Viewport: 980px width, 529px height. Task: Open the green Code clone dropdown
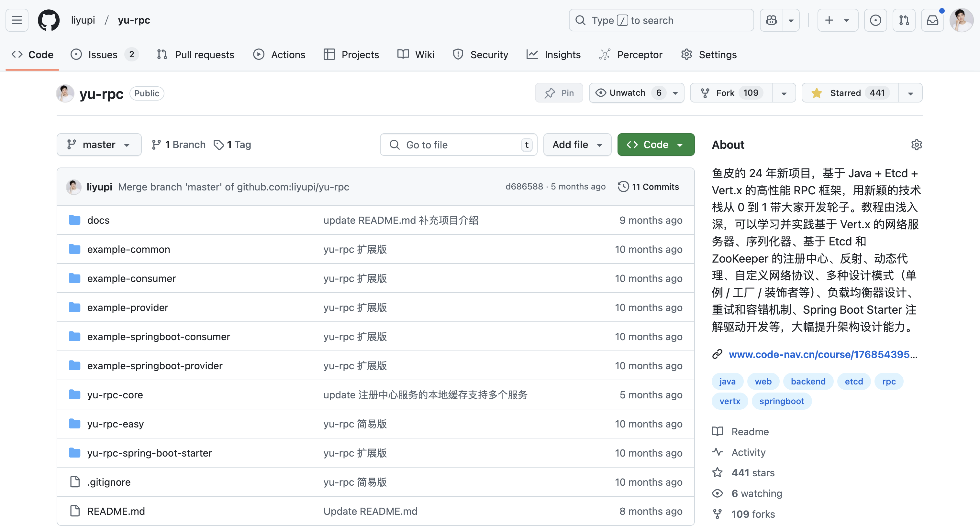click(x=656, y=145)
